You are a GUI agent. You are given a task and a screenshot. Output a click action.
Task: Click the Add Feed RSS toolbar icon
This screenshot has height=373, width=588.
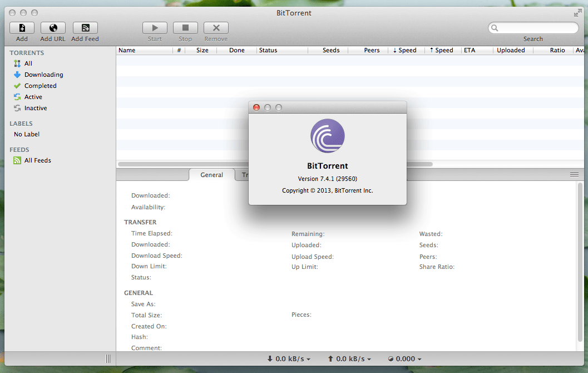point(85,28)
